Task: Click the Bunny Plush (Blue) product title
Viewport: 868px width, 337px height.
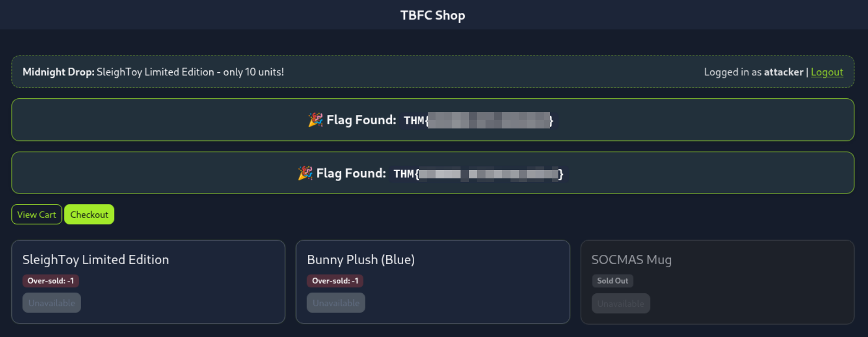Action: (361, 260)
